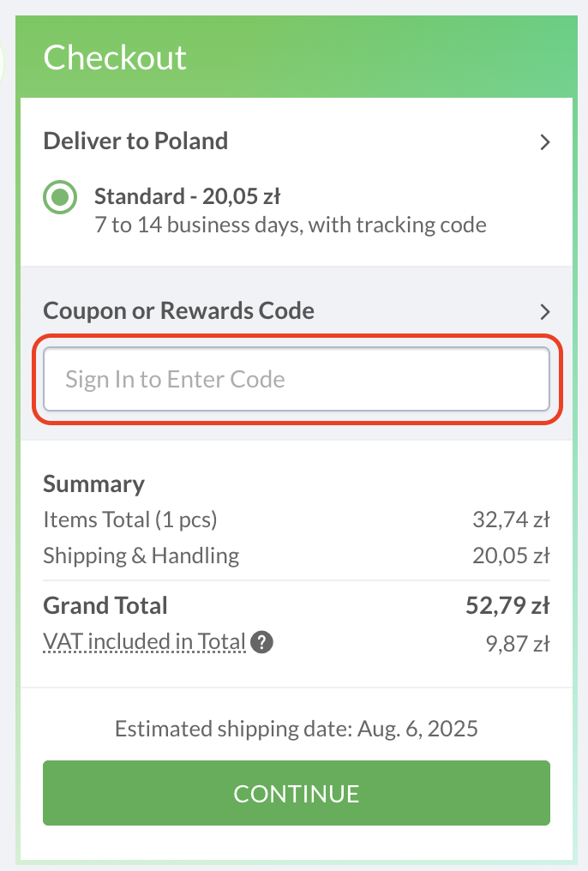Open the Deliver to Poland heading
Image resolution: width=588 pixels, height=871 pixels.
(135, 141)
